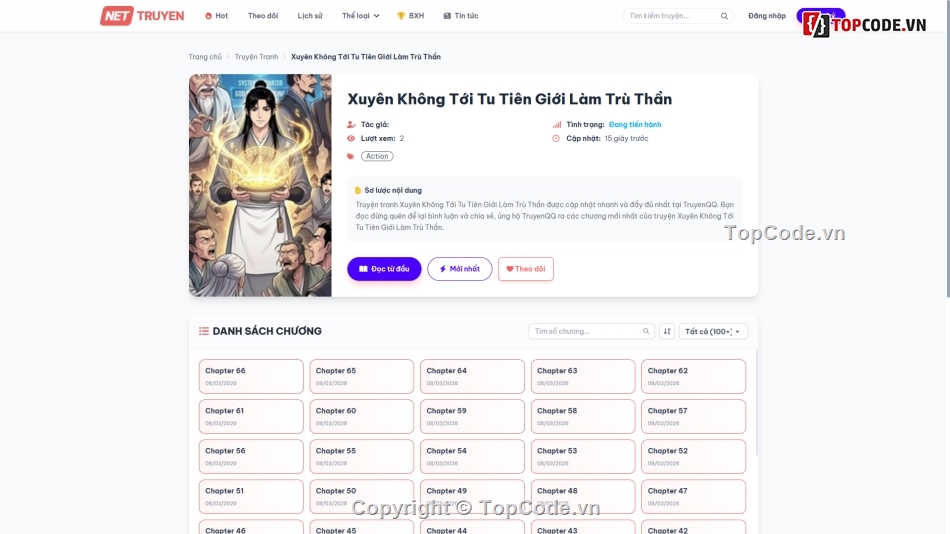Open Chapter 58

click(583, 416)
